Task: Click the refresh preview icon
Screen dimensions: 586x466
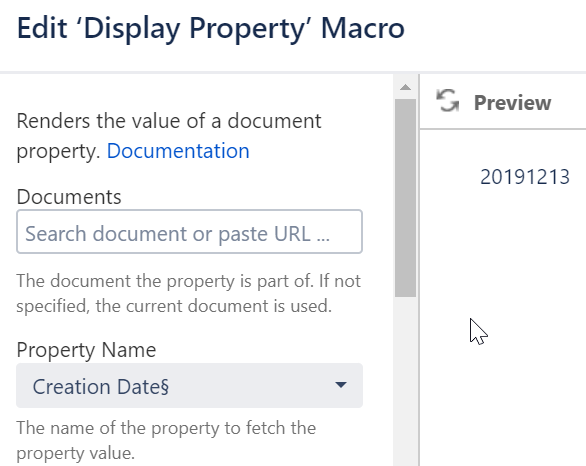Action: coord(447,101)
